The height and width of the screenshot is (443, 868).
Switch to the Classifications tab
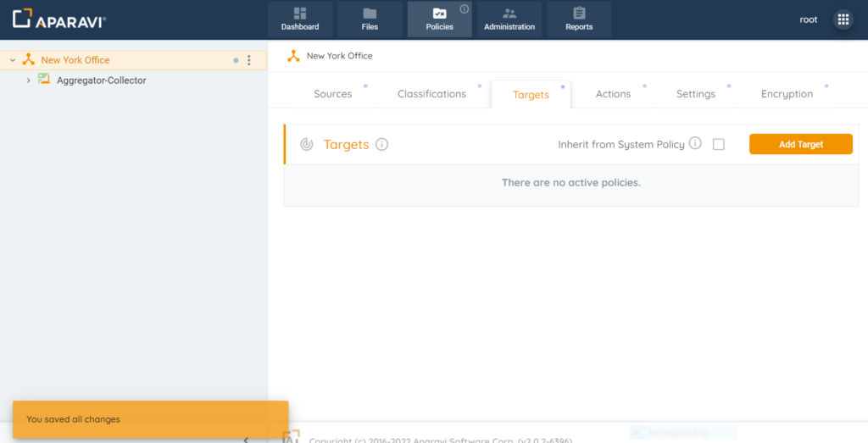click(x=431, y=94)
